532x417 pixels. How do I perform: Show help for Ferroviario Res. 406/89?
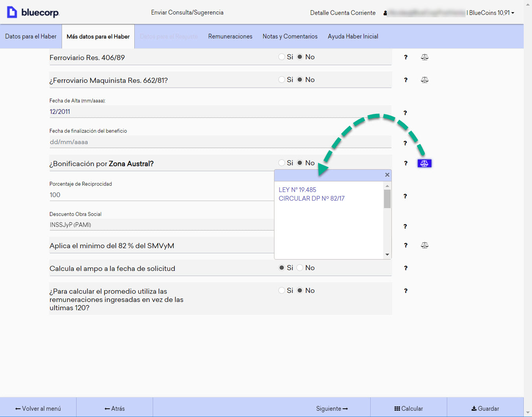pos(406,57)
